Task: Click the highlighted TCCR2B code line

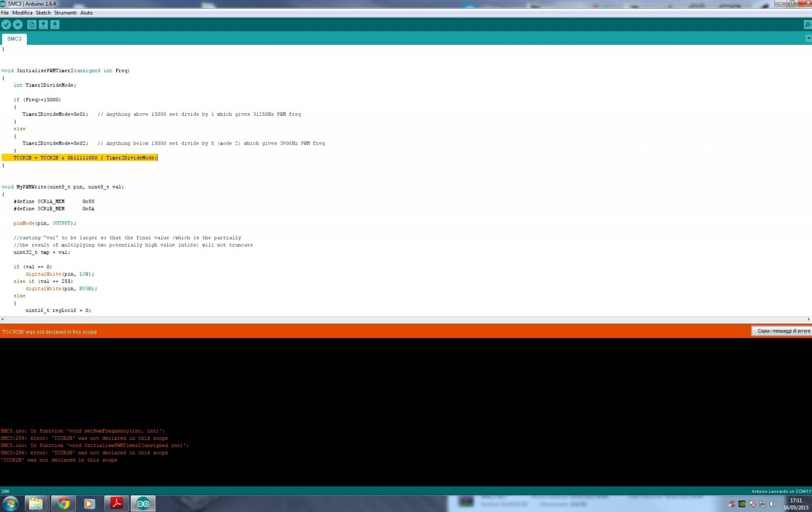Action: pos(80,158)
